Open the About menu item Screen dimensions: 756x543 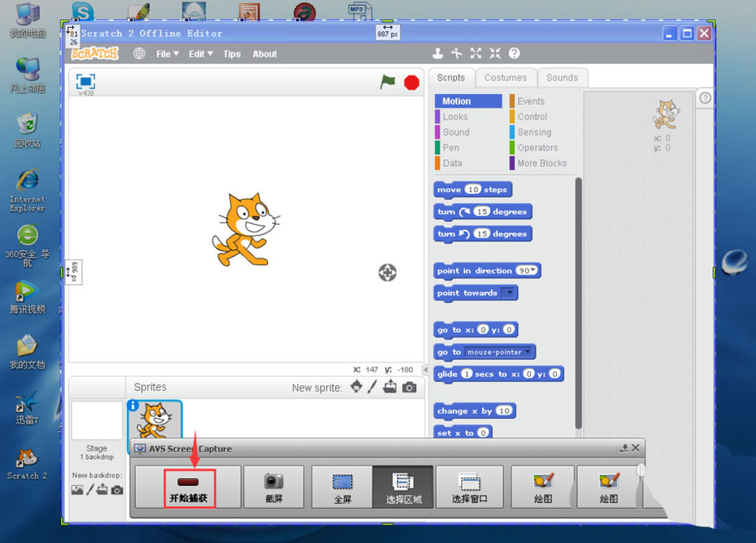click(265, 54)
